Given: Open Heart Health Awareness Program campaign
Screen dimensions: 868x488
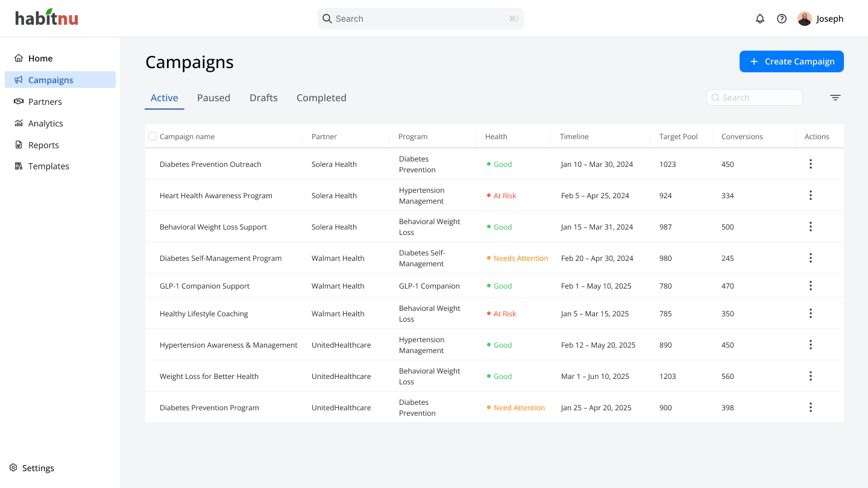Looking at the screenshot, I should [216, 195].
